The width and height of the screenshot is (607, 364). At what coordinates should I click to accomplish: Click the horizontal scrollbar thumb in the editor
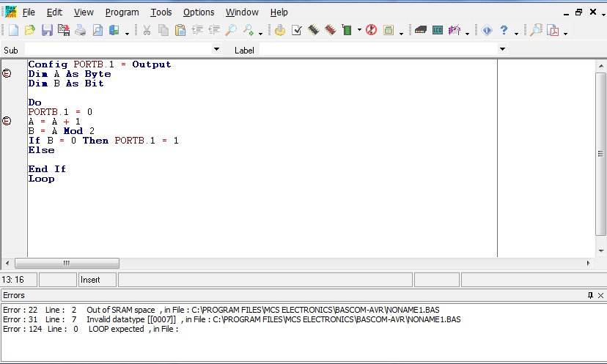click(67, 264)
